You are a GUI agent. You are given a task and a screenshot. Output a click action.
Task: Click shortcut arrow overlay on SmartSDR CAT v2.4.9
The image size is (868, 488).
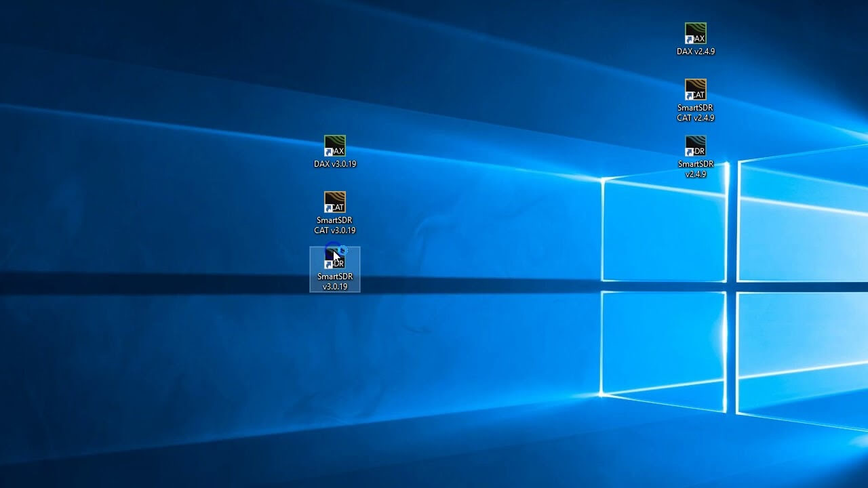coord(689,96)
